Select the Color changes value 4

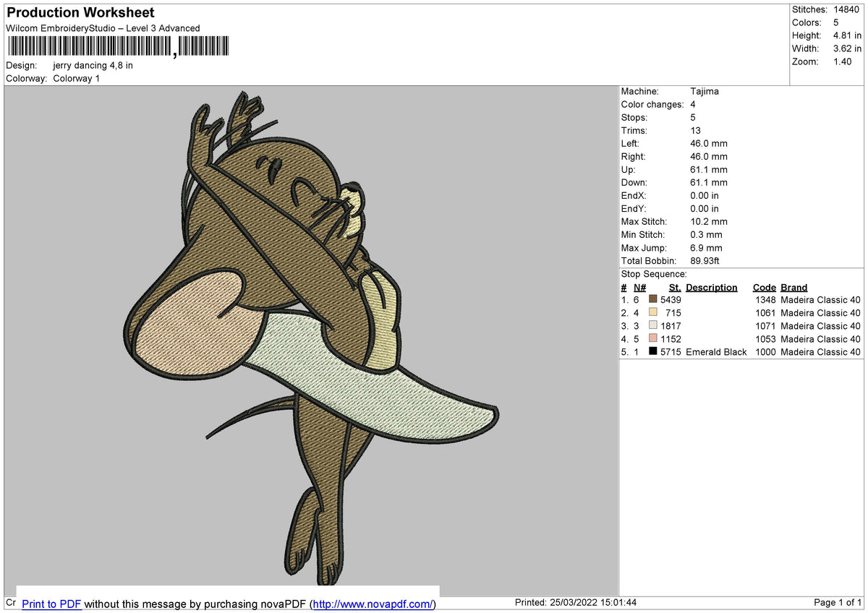(693, 104)
